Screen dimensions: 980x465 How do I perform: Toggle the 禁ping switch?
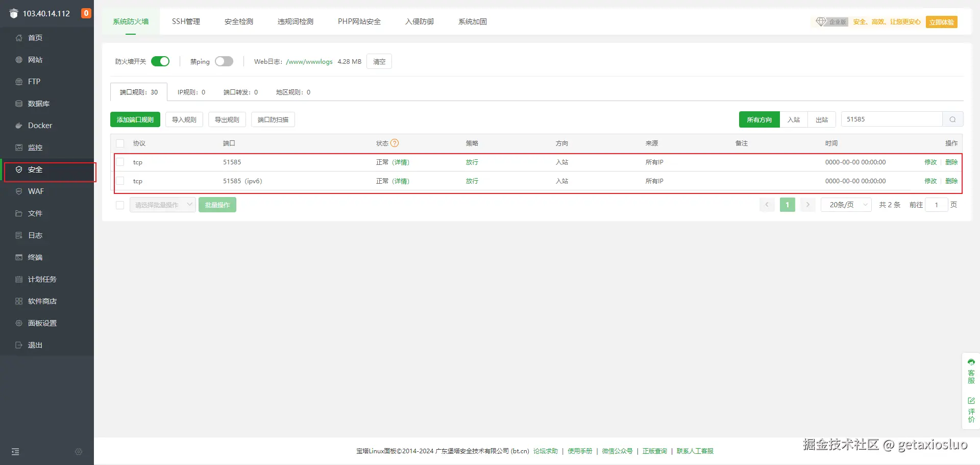224,61
